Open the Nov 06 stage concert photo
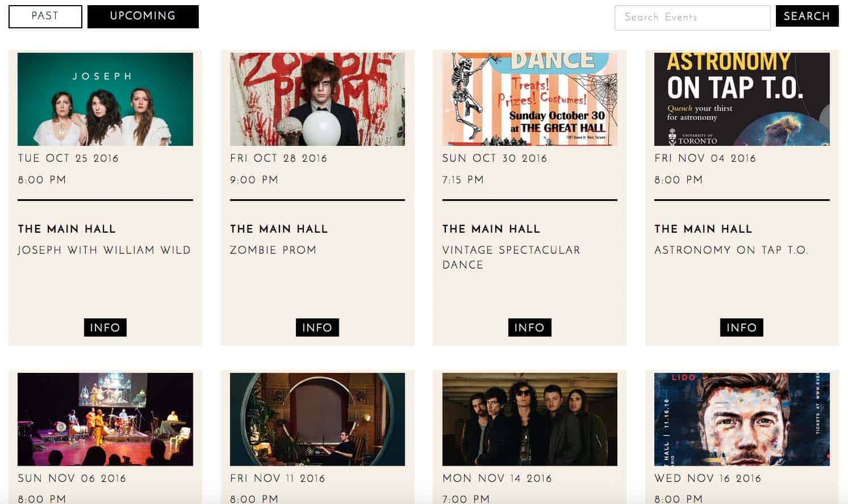Screen dimensions: 848x504 105,419
